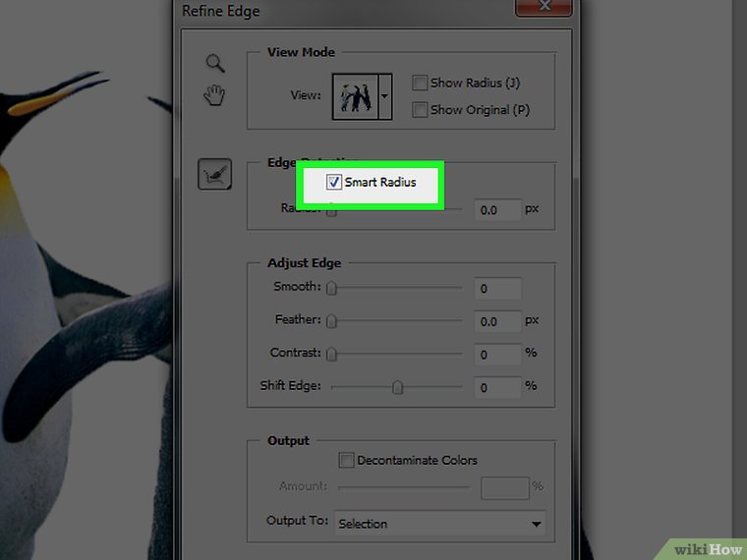The height and width of the screenshot is (560, 747).
Task: Click the Smooth value input field
Action: point(497,289)
